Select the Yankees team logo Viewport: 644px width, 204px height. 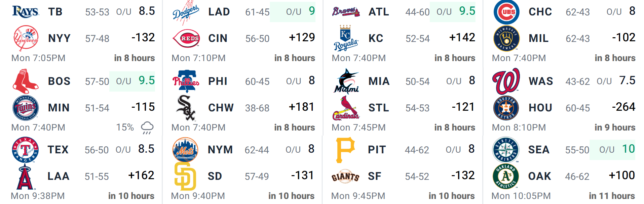point(26,38)
